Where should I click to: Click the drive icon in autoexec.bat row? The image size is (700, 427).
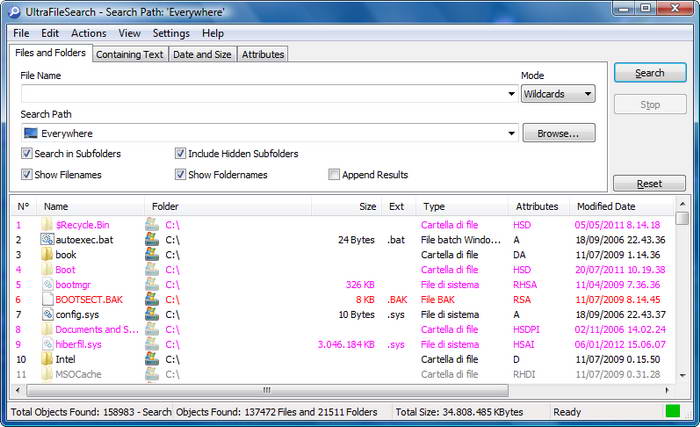pyautogui.click(x=152, y=239)
